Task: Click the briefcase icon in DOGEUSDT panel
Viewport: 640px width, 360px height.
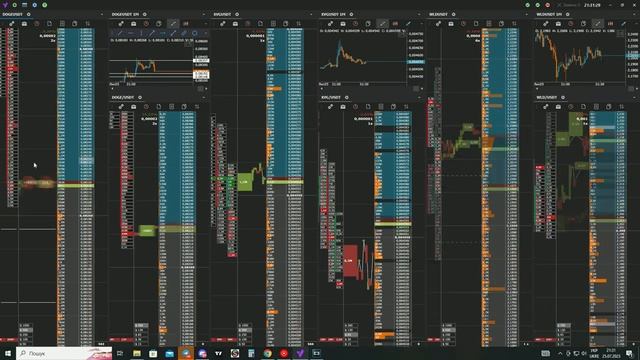Action: (24, 24)
